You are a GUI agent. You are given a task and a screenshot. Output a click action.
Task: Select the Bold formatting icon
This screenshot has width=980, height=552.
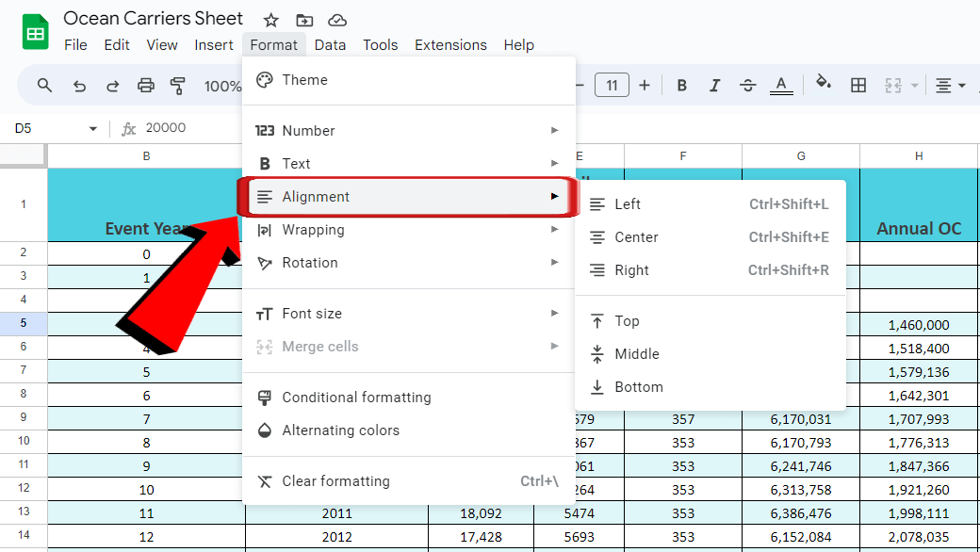point(681,85)
